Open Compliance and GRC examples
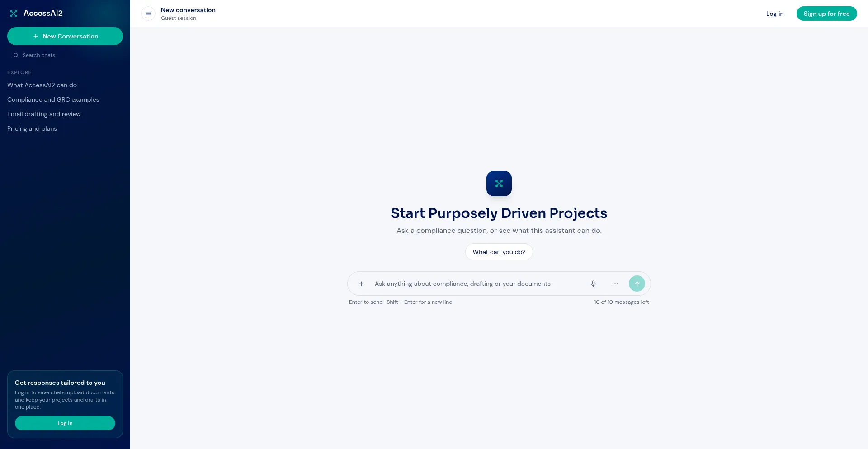Viewport: 868px width, 449px height. (x=53, y=99)
